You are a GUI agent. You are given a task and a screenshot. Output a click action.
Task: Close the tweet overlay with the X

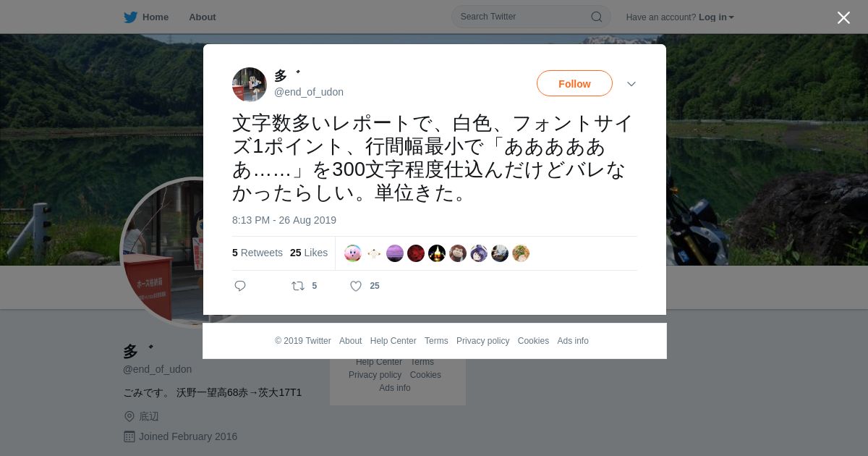click(843, 17)
